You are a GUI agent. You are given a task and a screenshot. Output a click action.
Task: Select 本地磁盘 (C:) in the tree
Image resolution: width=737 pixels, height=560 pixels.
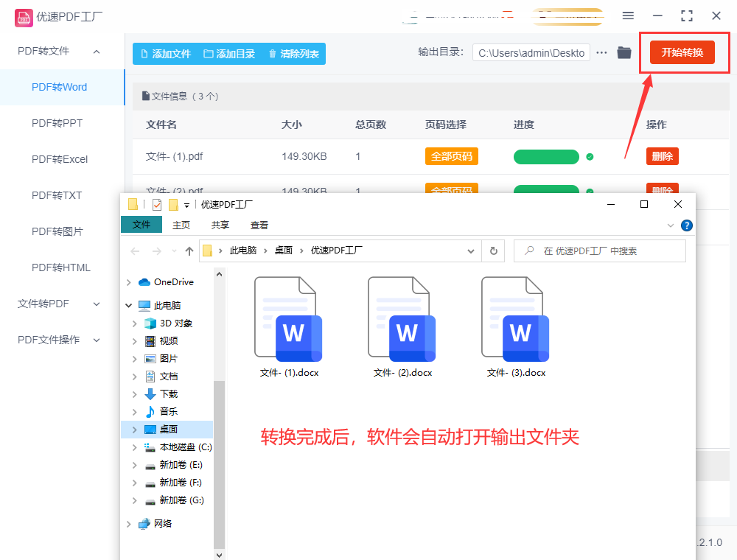click(178, 447)
